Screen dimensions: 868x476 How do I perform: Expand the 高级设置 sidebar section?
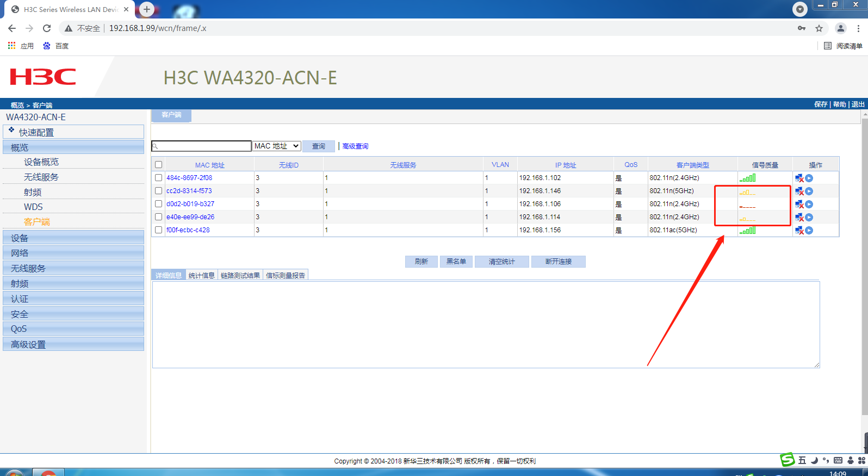(73, 344)
